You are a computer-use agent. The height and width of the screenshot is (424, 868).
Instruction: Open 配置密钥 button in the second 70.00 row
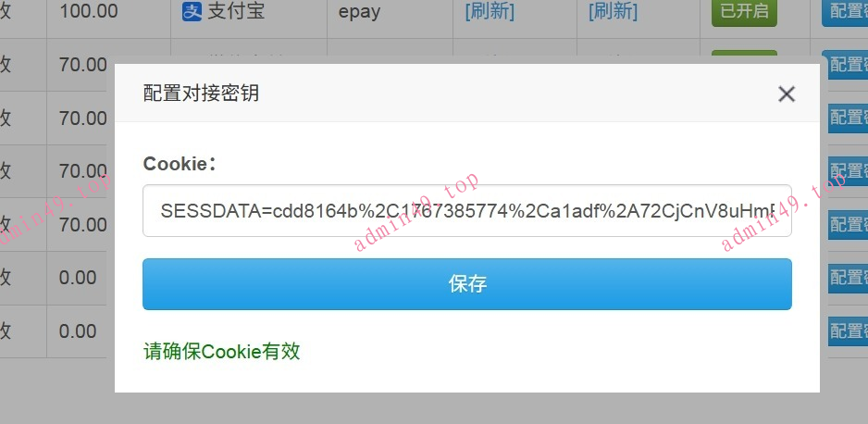click(x=848, y=118)
